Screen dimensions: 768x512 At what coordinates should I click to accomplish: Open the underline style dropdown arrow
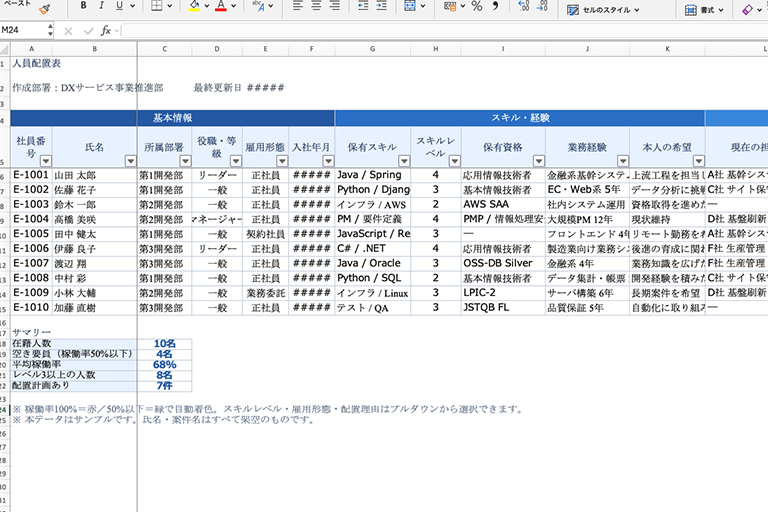click(x=132, y=6)
